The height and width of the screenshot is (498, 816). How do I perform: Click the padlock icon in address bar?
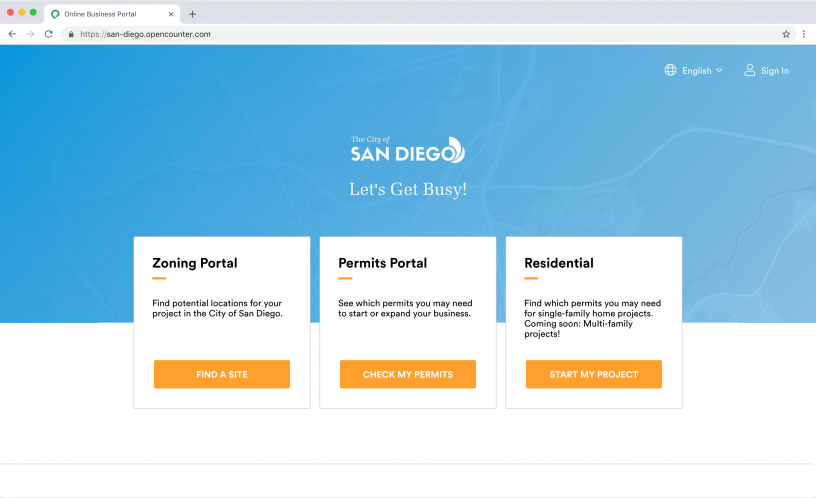[71, 34]
